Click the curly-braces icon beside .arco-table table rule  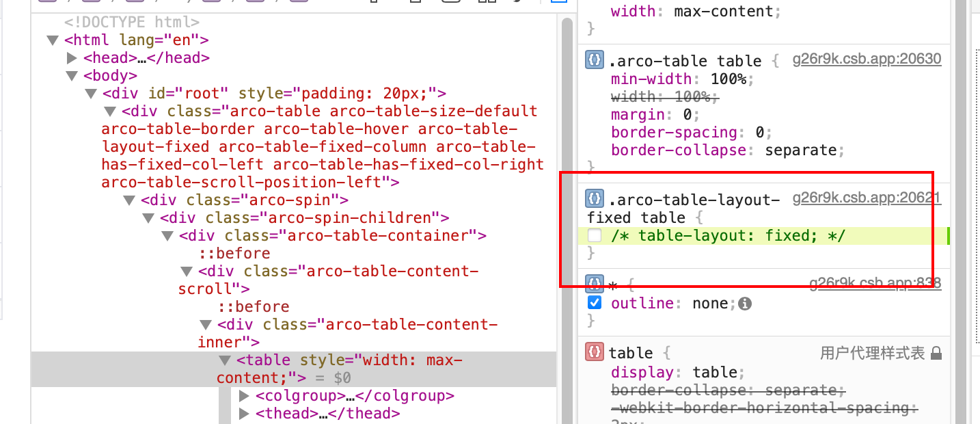pyautogui.click(x=593, y=60)
